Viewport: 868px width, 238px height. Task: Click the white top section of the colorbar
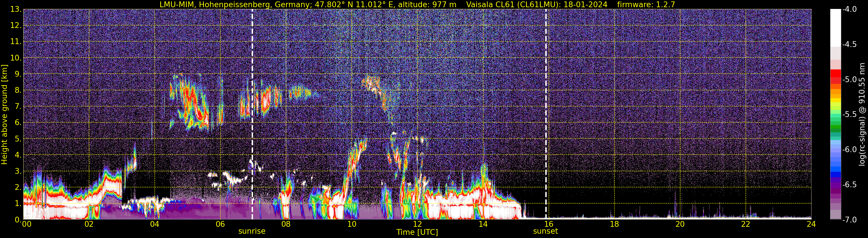coord(835,28)
